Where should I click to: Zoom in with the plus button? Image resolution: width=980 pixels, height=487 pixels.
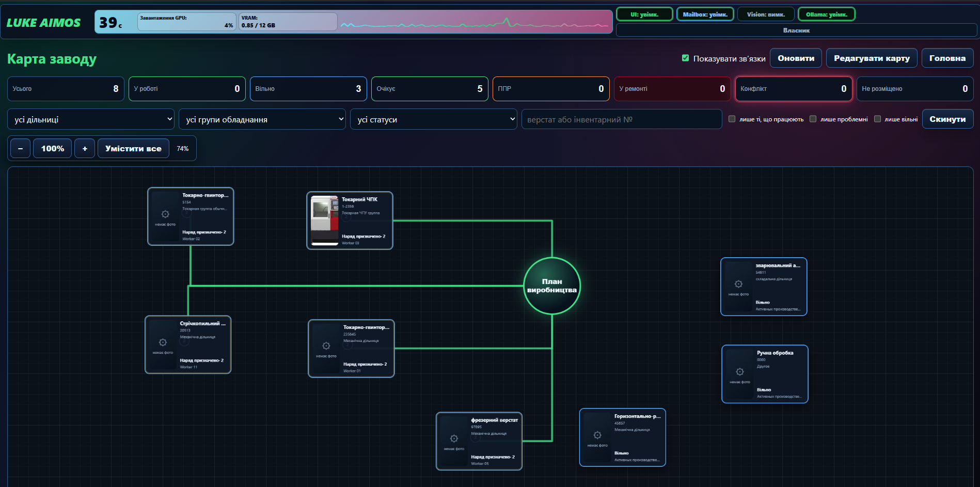[85, 149]
